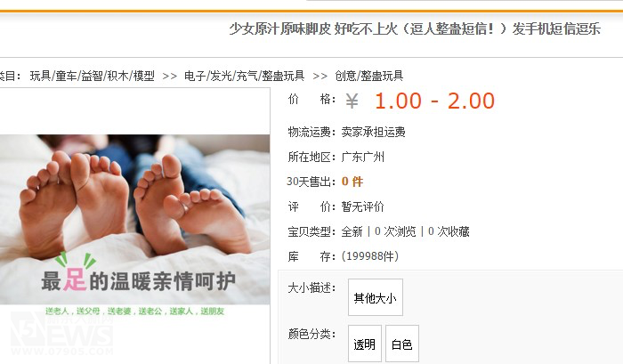The image size is (623, 364).
Task: Choose the 透明 color option
Action: point(365,344)
